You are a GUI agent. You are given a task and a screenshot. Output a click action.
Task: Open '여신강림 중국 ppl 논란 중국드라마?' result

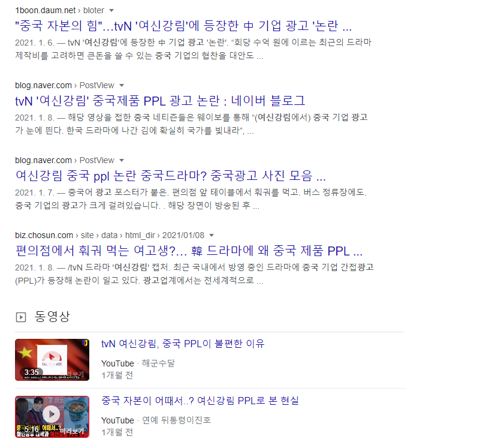tap(170, 176)
